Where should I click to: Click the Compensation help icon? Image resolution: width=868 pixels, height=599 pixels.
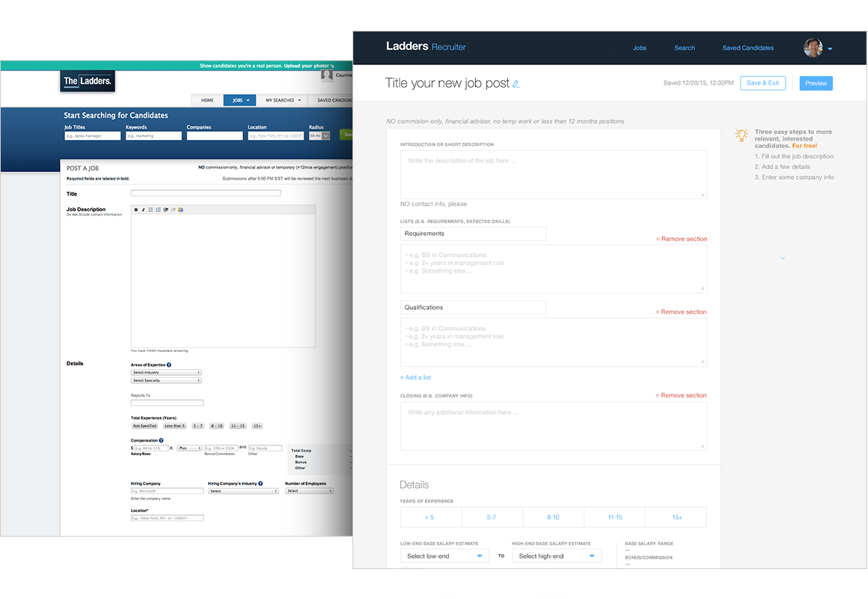click(x=161, y=440)
